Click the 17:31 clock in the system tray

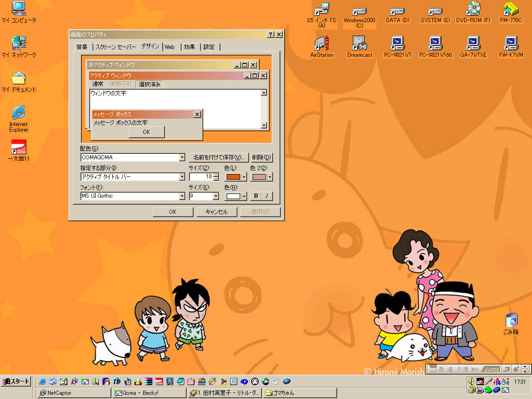pos(520,382)
